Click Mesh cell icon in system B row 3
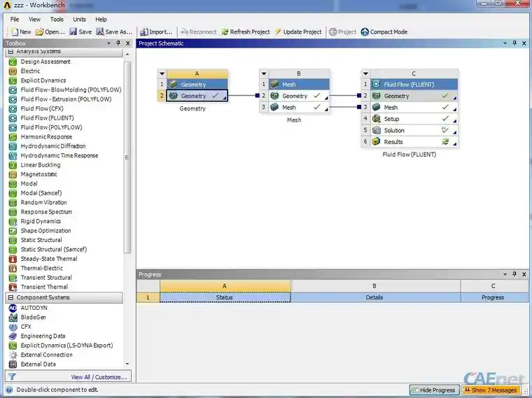Image resolution: width=532 pixels, height=398 pixels. [274, 108]
